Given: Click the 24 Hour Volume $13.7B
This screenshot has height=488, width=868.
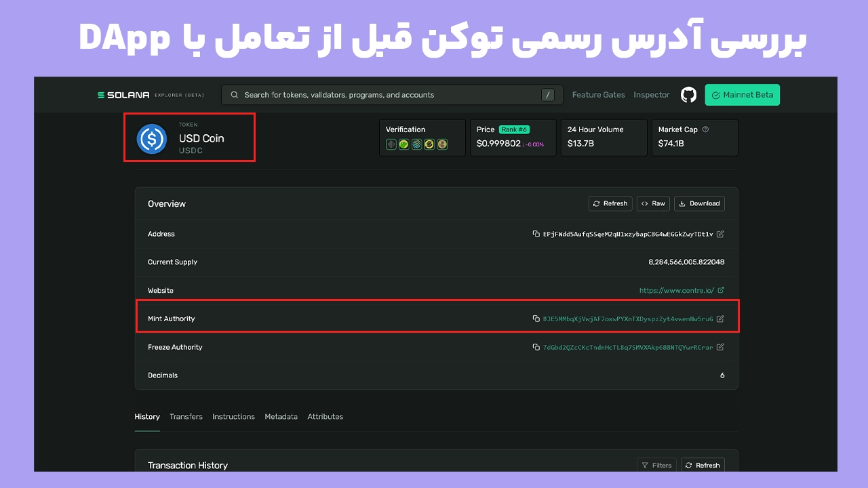Looking at the screenshot, I should click(580, 144).
